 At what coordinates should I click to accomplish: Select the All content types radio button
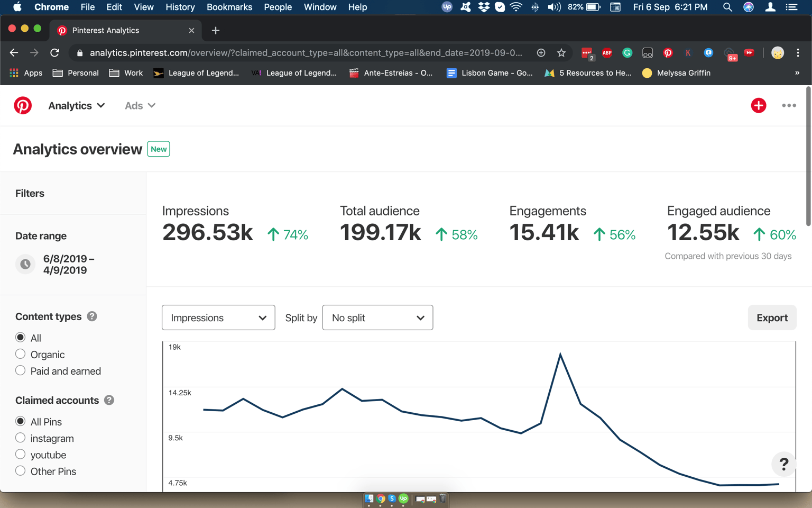pyautogui.click(x=21, y=338)
